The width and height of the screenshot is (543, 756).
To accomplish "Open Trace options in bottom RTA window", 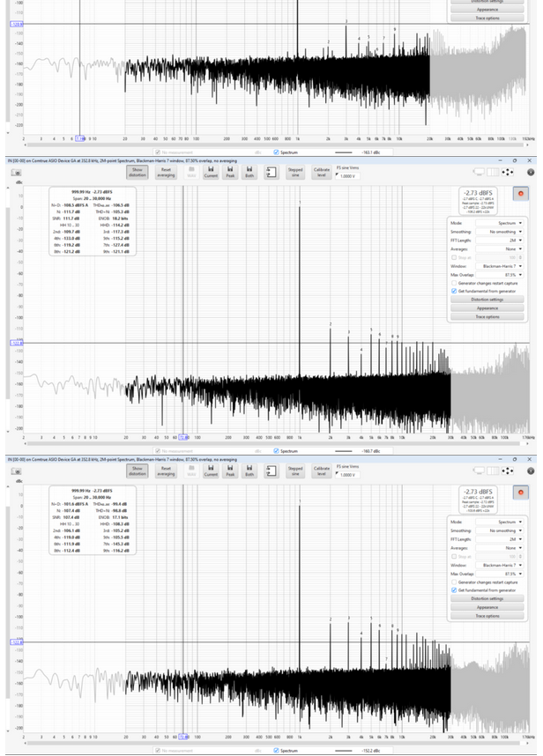I will point(487,616).
